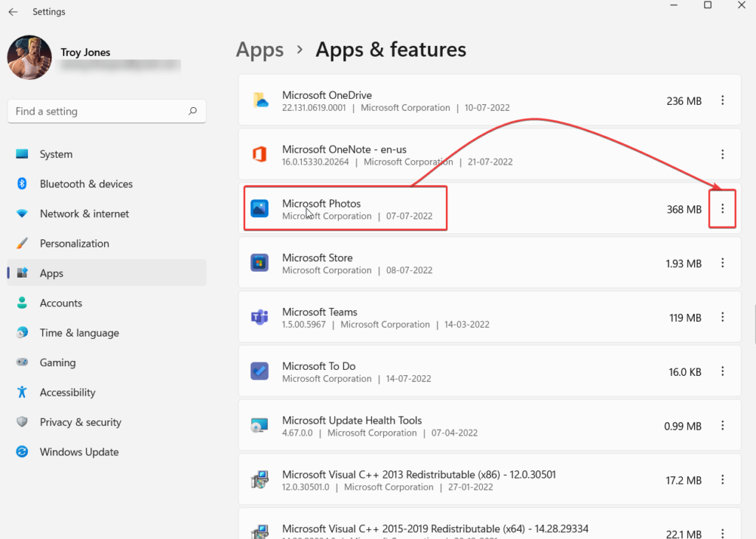
Task: Open more options for Microsoft To Do
Action: pyautogui.click(x=722, y=371)
